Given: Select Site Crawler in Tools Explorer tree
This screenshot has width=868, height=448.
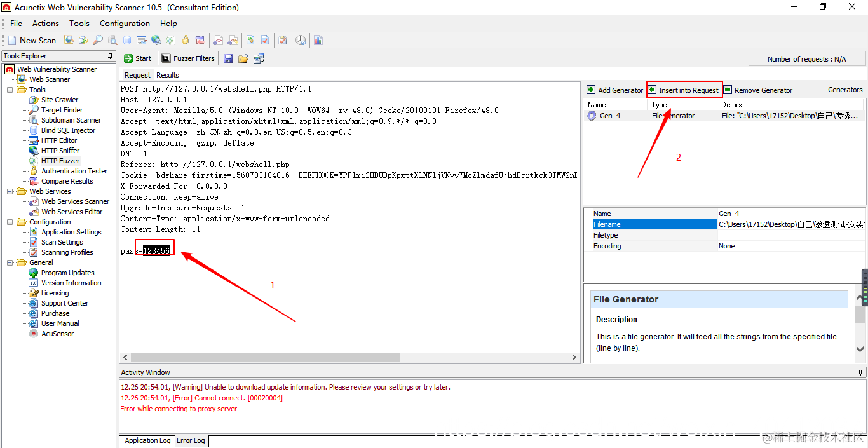Looking at the screenshot, I should 60,100.
